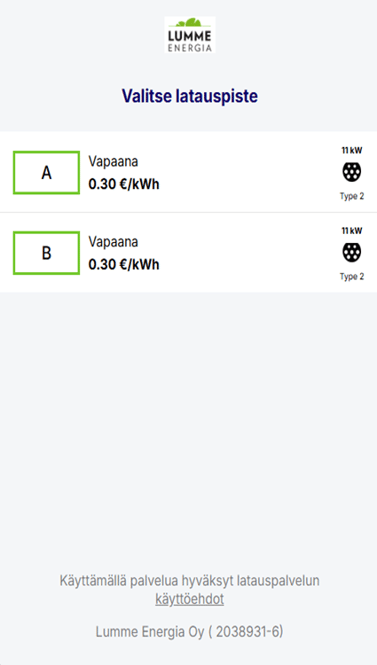Click Type 2 text under charger B icon

click(352, 277)
